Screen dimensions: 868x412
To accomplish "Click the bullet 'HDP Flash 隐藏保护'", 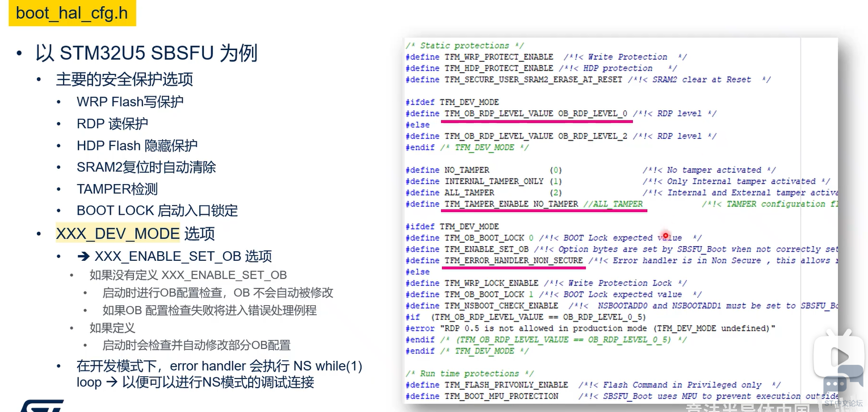I will point(137,145).
